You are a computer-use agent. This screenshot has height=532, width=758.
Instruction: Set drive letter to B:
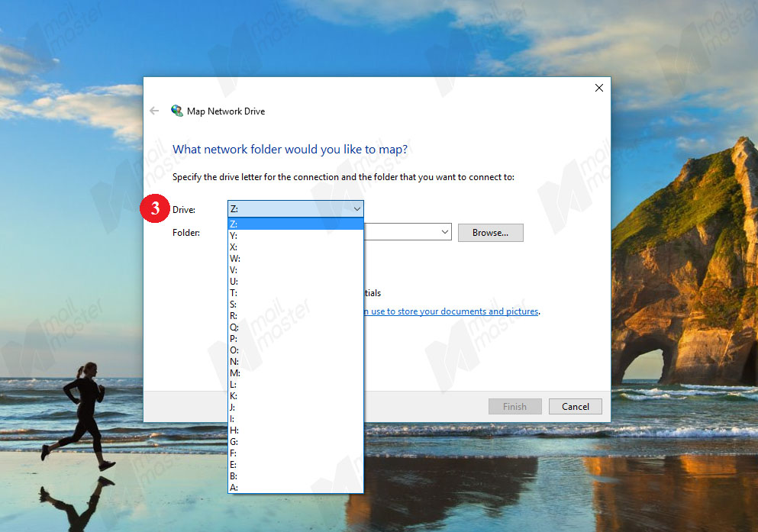295,476
